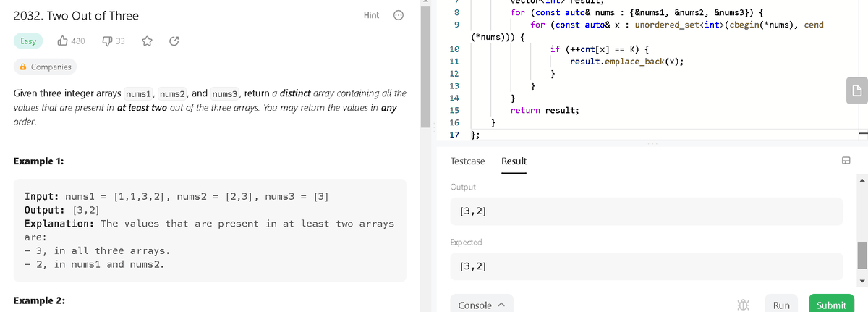The width and height of the screenshot is (868, 312).
Task: Switch to the Testcase tab
Action: (467, 161)
